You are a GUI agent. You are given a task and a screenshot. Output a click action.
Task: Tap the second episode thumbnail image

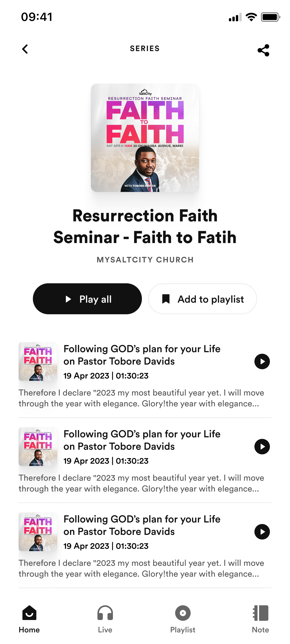[38, 446]
